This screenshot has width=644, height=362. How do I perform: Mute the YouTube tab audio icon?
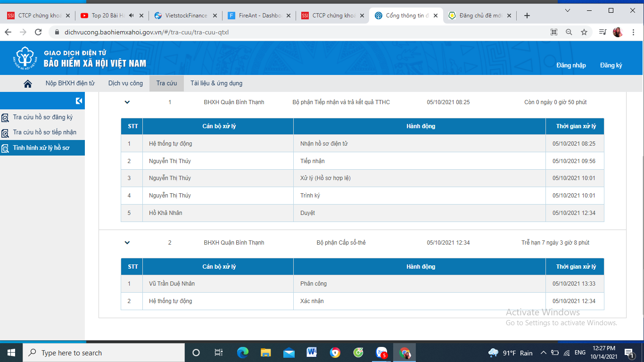(132, 16)
